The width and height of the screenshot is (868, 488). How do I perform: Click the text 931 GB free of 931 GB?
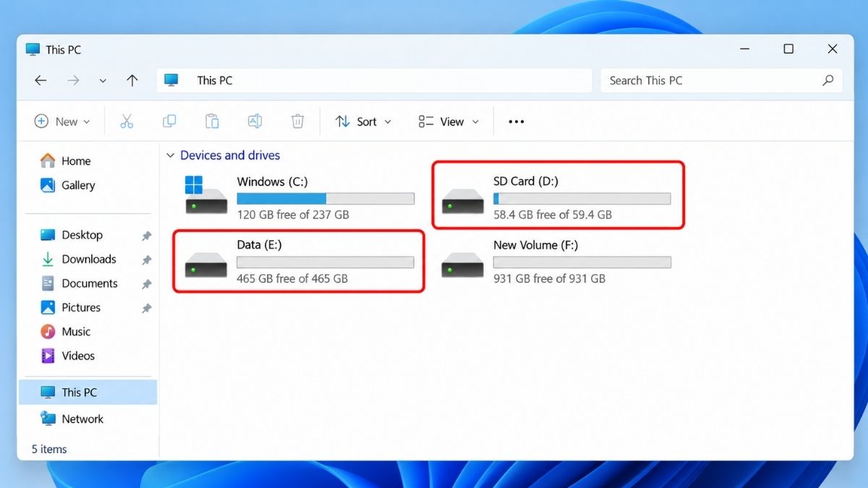pyautogui.click(x=549, y=278)
